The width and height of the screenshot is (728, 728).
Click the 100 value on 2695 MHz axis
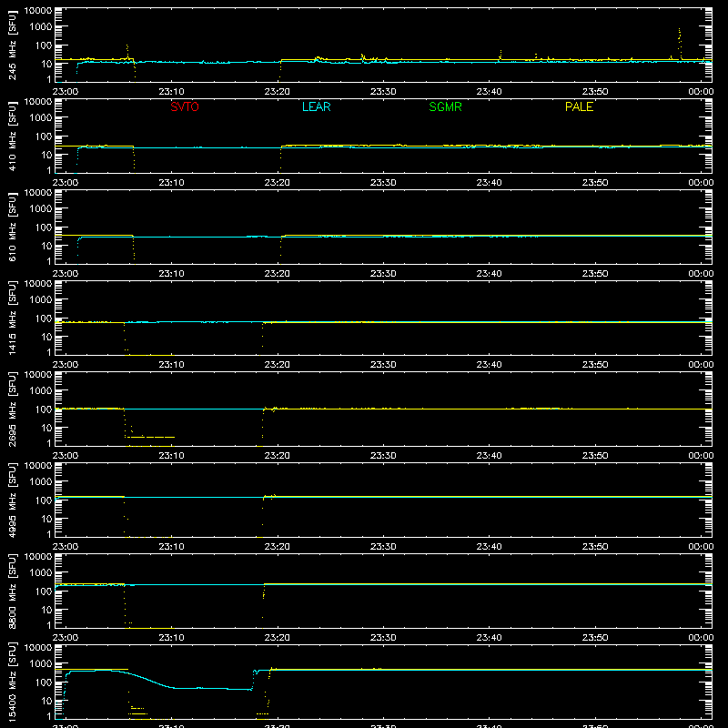pyautogui.click(x=44, y=409)
